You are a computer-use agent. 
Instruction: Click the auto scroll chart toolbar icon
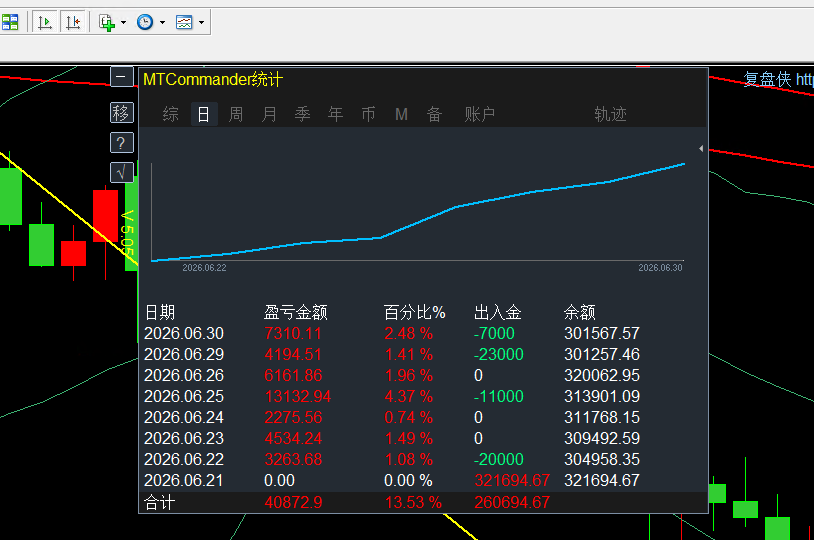click(x=45, y=22)
